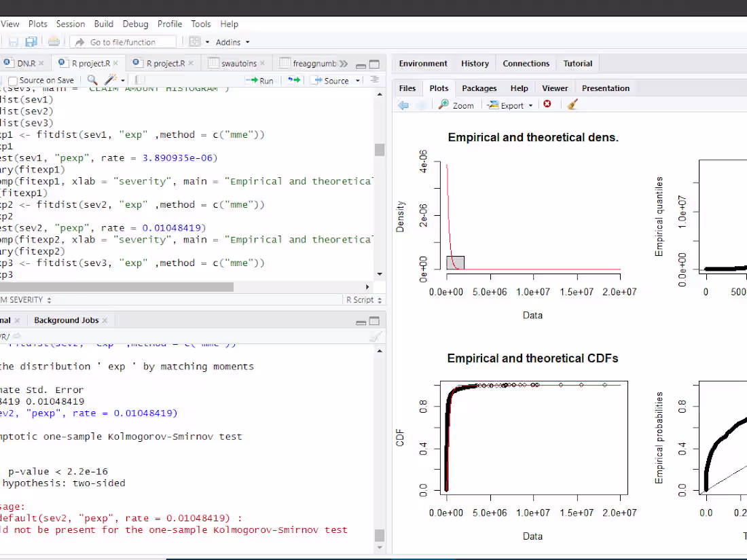Click the code tools magic wand icon
The height and width of the screenshot is (560, 747).
[111, 80]
